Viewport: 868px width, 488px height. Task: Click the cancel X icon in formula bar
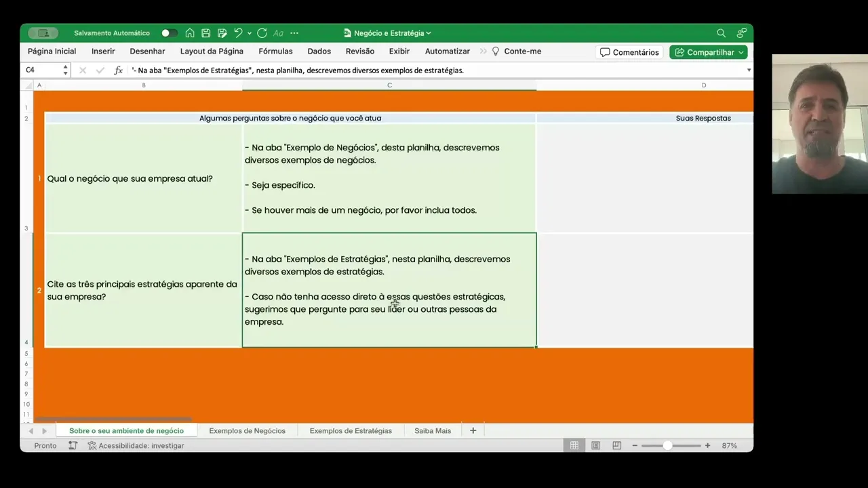pos(83,70)
